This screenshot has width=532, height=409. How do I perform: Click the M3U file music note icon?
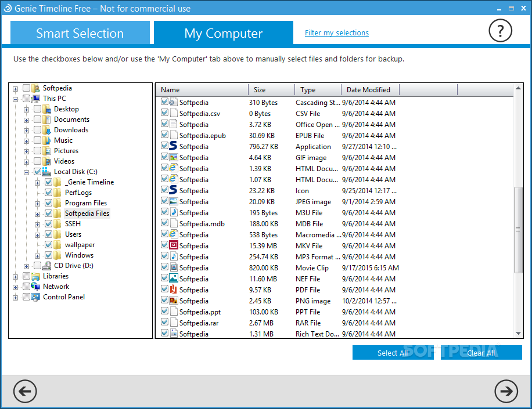[x=174, y=212]
